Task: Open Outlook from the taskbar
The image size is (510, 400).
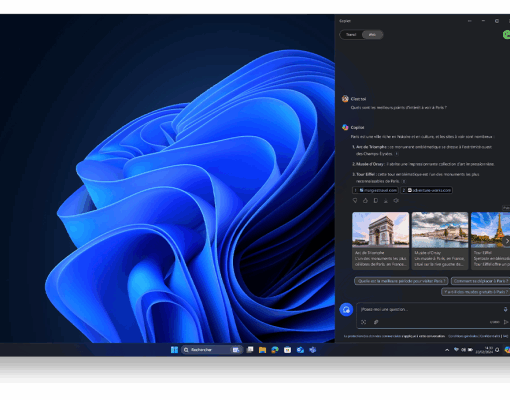Action: coord(300,350)
